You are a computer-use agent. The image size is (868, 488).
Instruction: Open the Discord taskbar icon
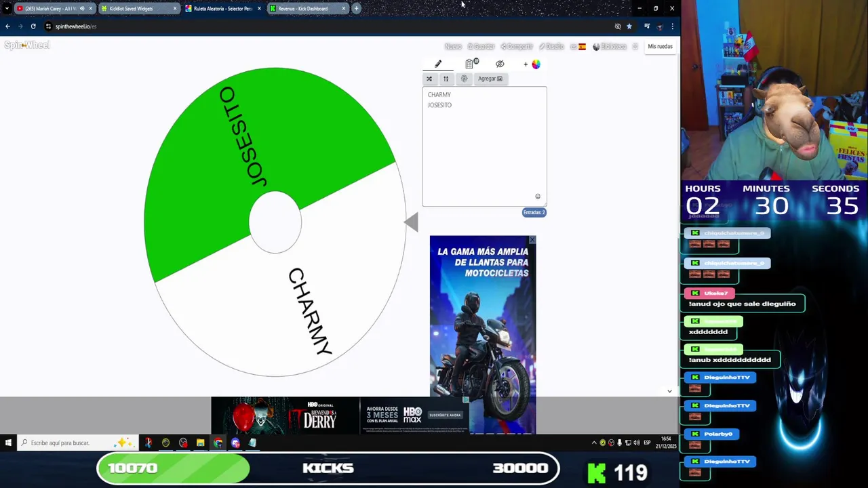point(235,443)
